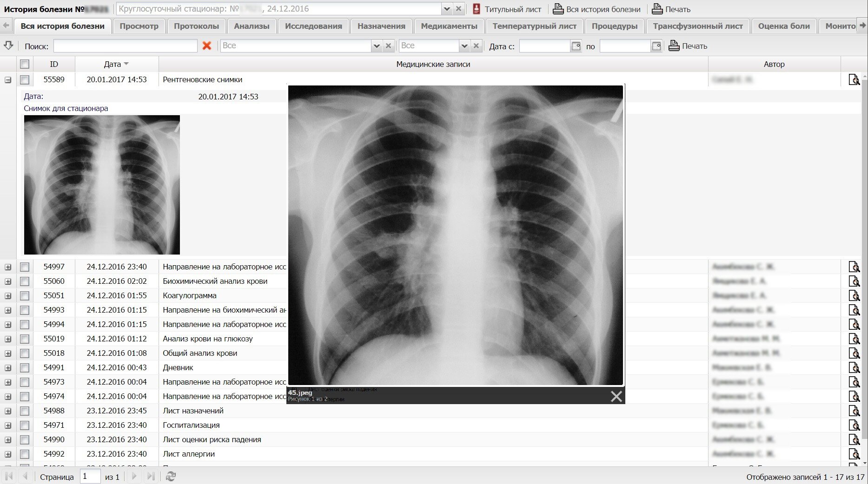This screenshot has width=868, height=484.
Task: Check the box for record 55018
Action: (x=25, y=353)
